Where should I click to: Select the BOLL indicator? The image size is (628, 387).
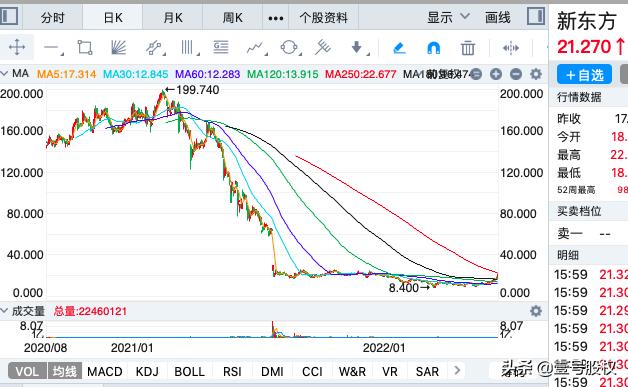tap(189, 371)
